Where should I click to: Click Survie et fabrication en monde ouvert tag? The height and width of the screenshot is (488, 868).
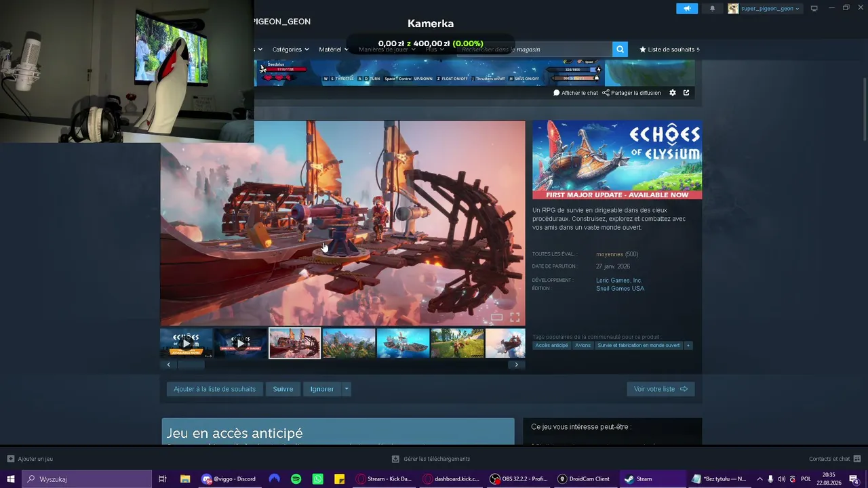pos(638,346)
